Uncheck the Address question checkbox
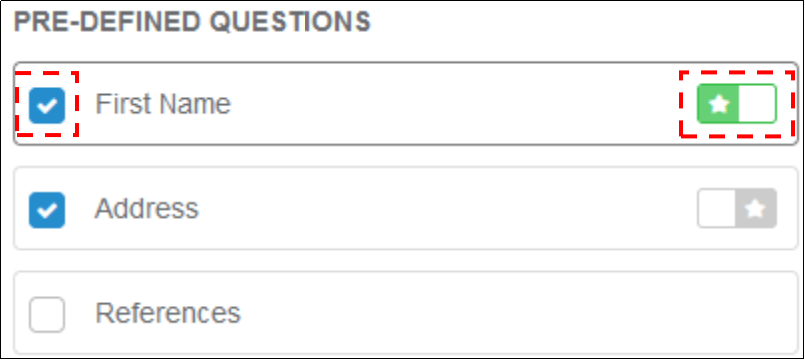This screenshot has width=805, height=360. pyautogui.click(x=47, y=210)
